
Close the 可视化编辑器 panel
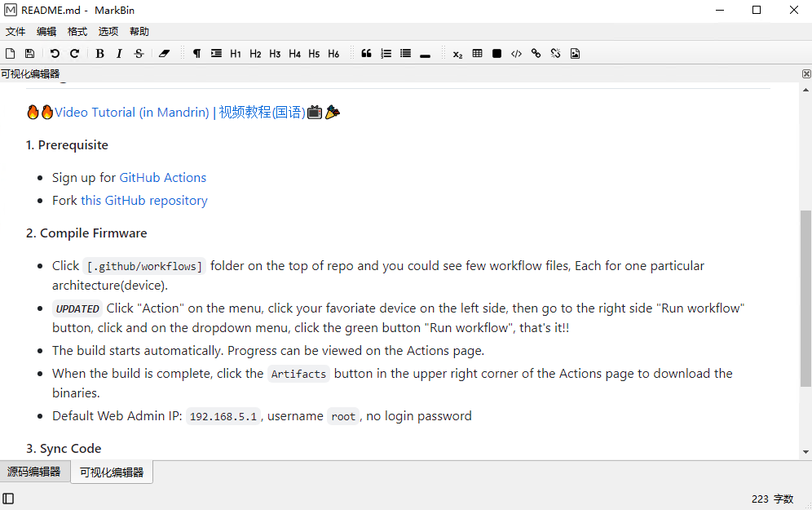806,74
